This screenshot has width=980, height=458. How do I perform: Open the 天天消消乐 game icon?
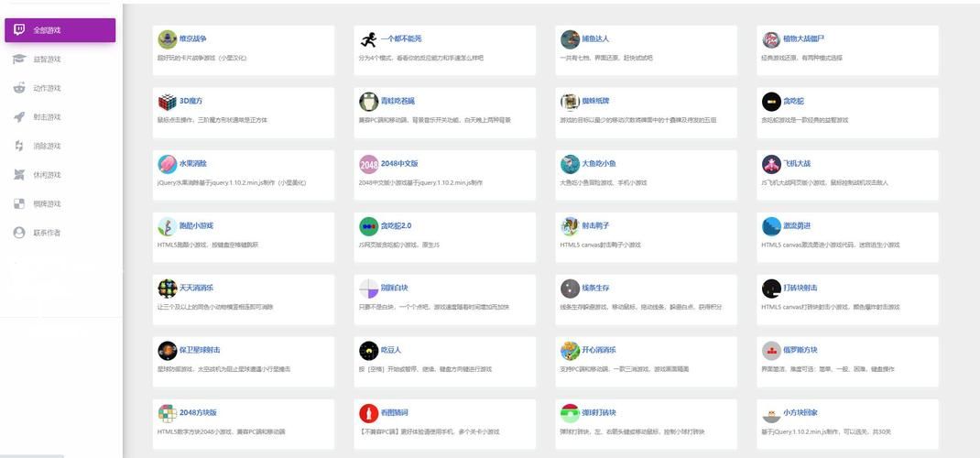167,289
